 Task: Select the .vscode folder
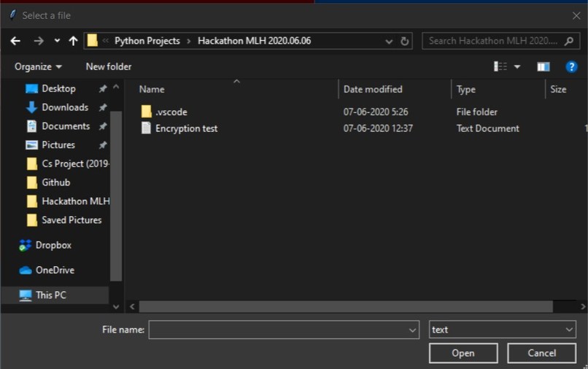[x=171, y=112]
